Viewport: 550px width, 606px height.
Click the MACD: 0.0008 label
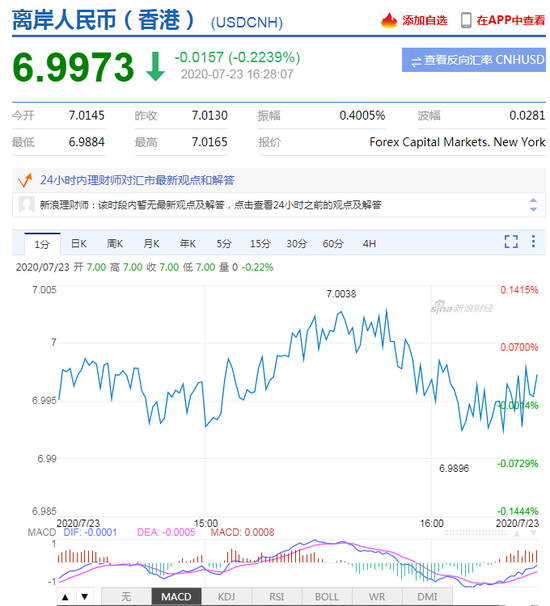coord(242,532)
